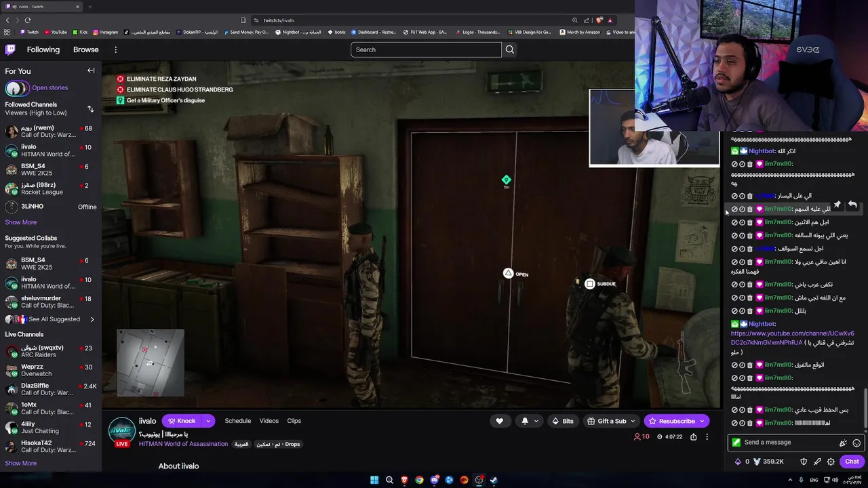Click the green sword moderator badge in chat input
868x488 pixels.
736,443
